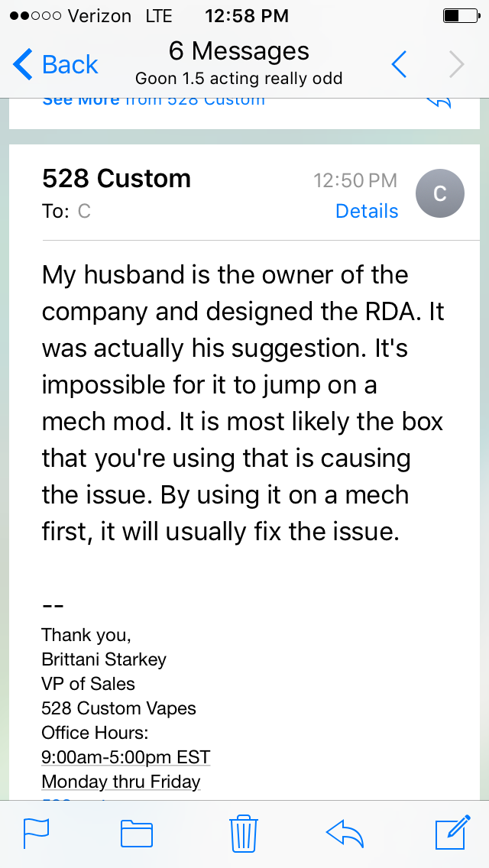Tap recipient C in To field
The width and height of the screenshot is (489, 868).
point(84,212)
